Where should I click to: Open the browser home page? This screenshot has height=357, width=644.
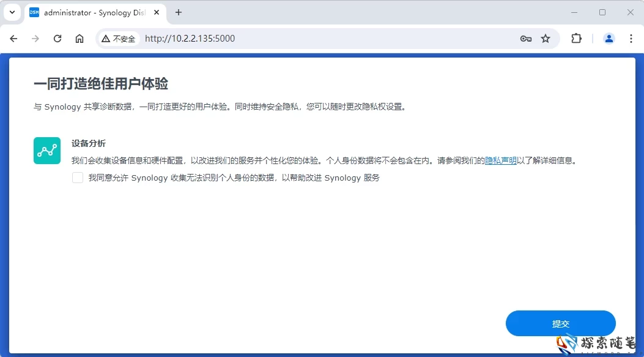coord(80,38)
